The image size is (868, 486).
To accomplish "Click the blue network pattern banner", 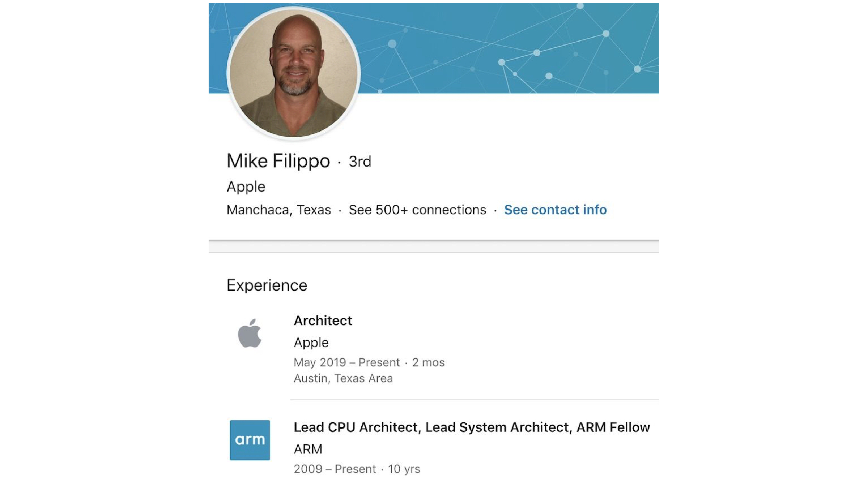I will [x=506, y=47].
